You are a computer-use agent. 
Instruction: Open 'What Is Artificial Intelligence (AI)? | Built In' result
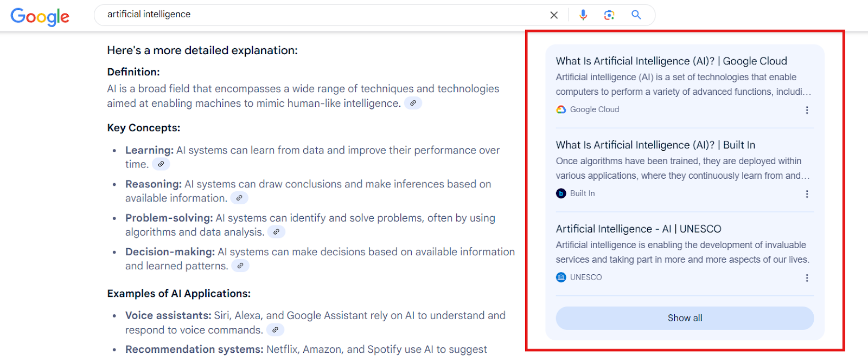(x=655, y=145)
